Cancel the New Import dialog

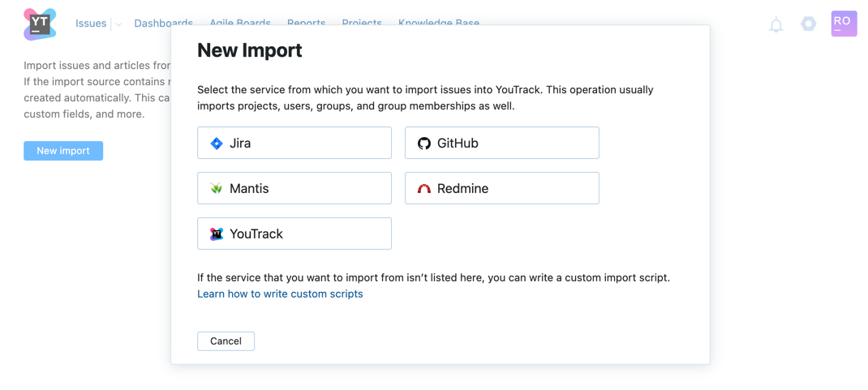point(226,341)
